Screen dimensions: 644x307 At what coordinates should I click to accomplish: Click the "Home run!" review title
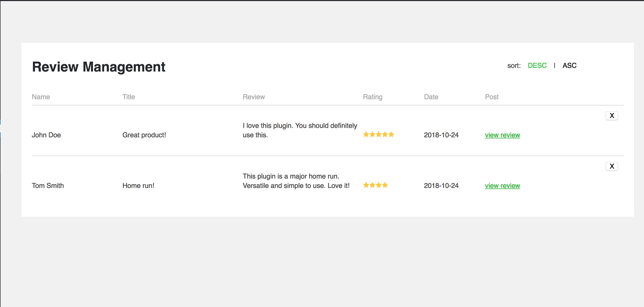tap(138, 186)
